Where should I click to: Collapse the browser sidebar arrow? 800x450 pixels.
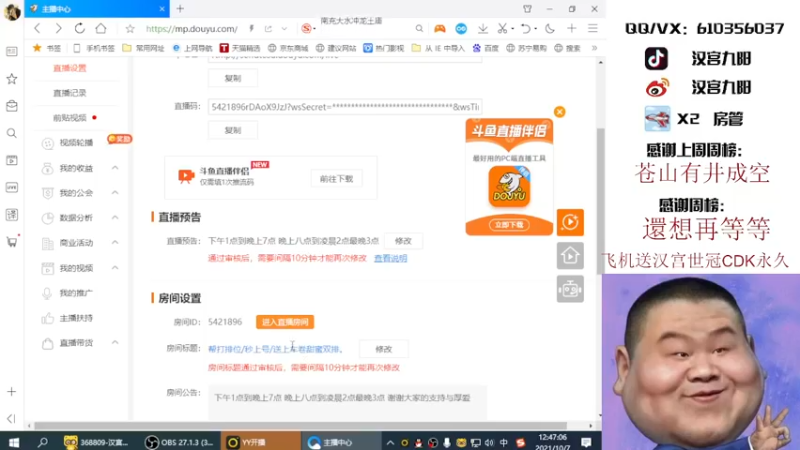tap(11, 418)
